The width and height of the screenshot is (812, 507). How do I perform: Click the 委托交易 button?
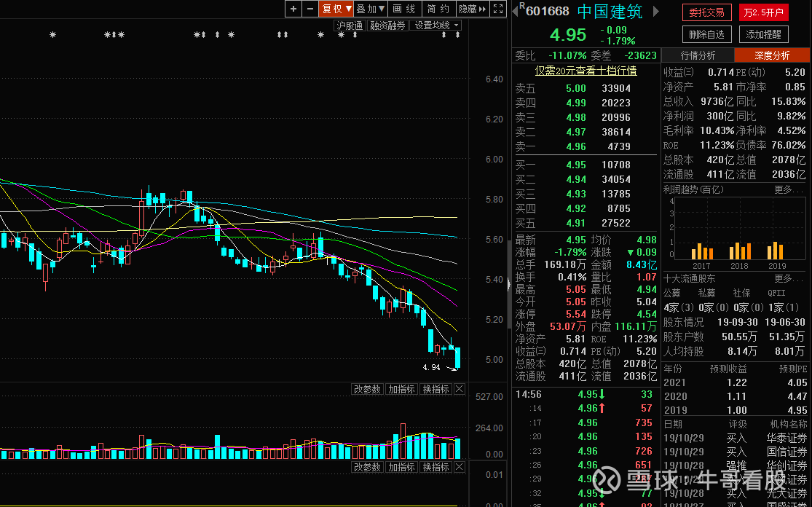[x=706, y=12]
